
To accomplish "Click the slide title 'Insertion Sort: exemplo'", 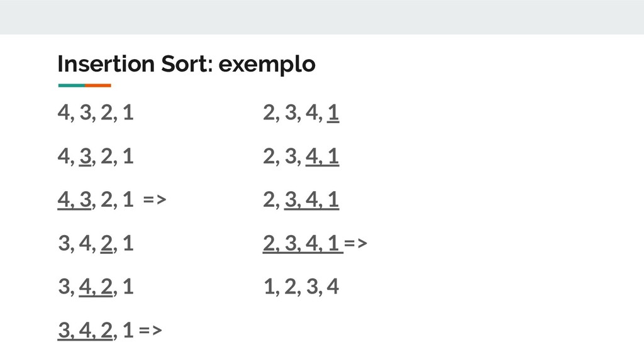I will [x=186, y=64].
